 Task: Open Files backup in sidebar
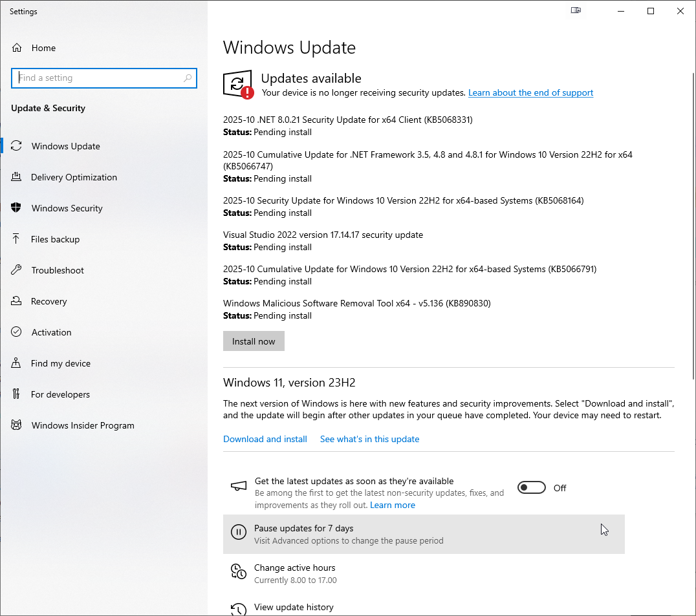coord(55,239)
